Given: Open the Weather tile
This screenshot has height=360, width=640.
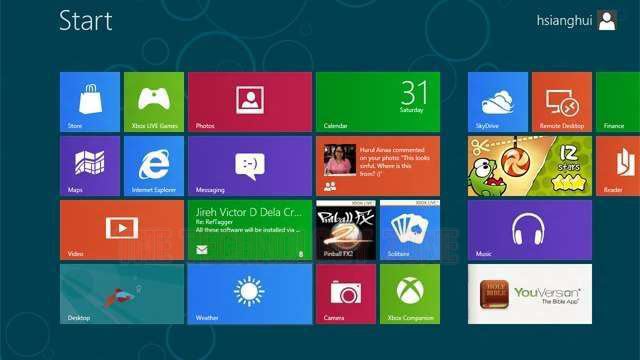Looking at the screenshot, I should click(x=250, y=294).
